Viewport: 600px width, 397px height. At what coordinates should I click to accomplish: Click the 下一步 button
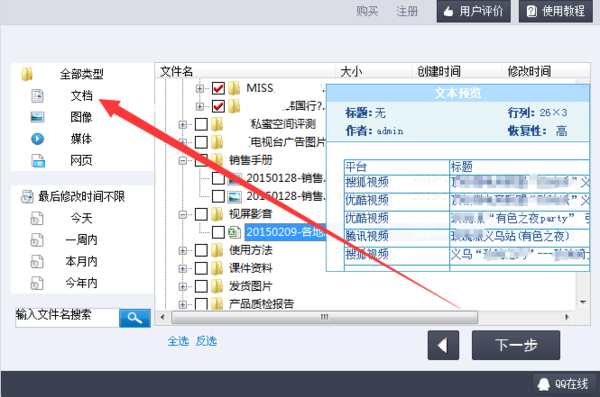516,345
